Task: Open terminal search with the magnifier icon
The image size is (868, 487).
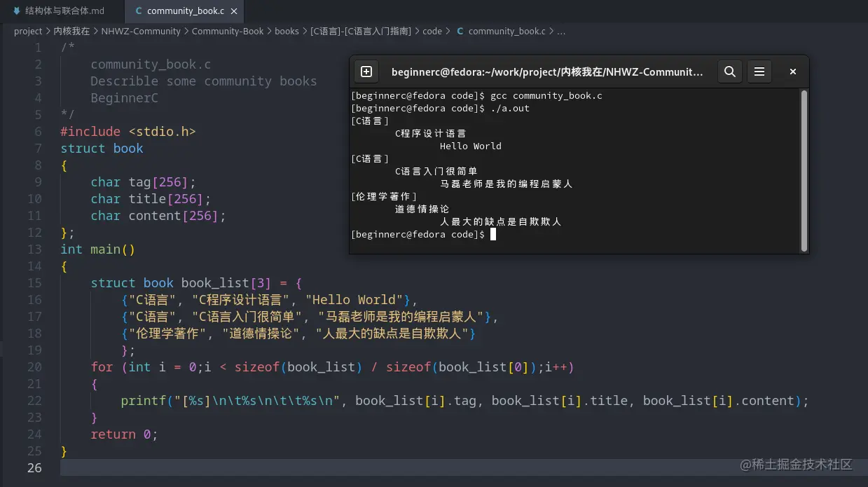Action: tap(729, 71)
